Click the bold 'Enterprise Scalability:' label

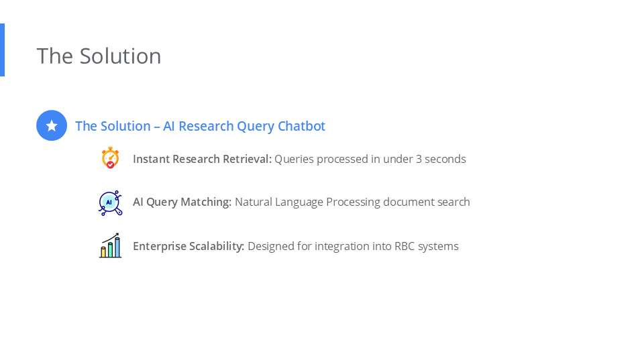point(189,246)
